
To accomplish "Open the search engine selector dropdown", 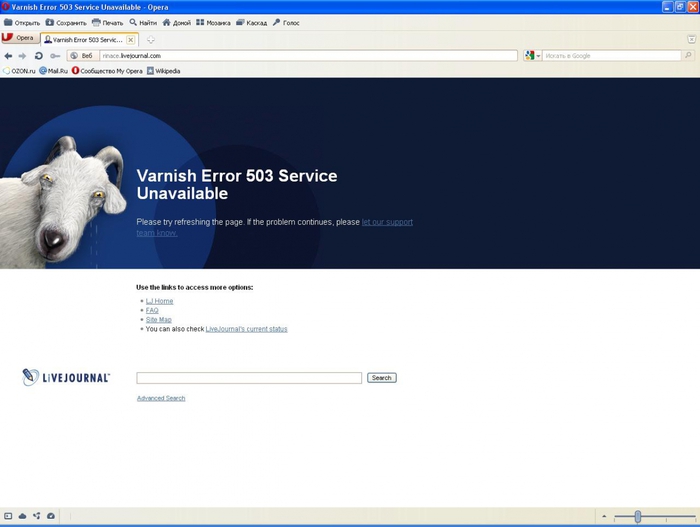I will pos(533,56).
